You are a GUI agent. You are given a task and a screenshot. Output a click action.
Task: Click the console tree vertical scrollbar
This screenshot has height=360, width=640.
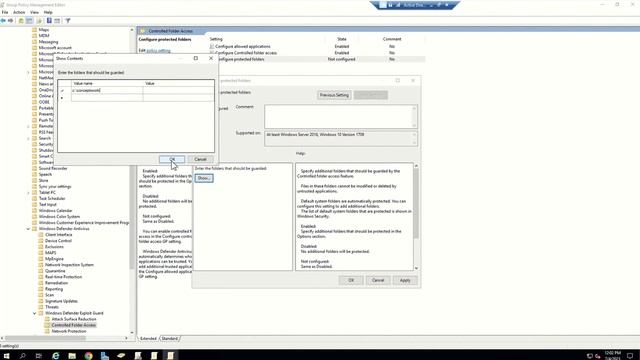point(131,181)
